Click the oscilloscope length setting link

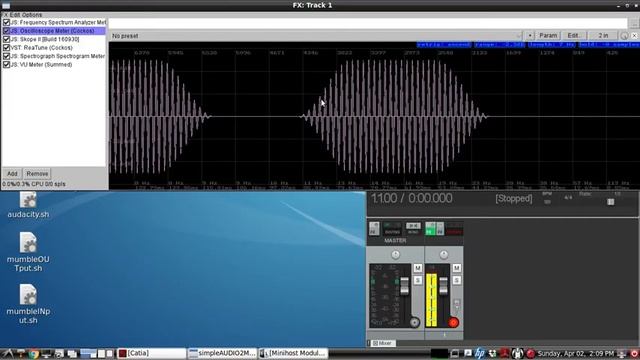[x=552, y=44]
